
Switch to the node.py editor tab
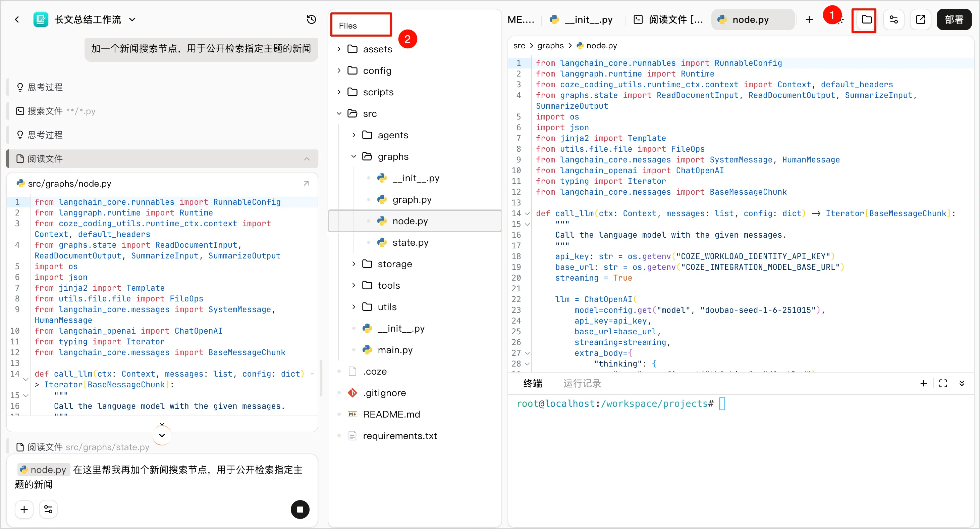pos(753,19)
